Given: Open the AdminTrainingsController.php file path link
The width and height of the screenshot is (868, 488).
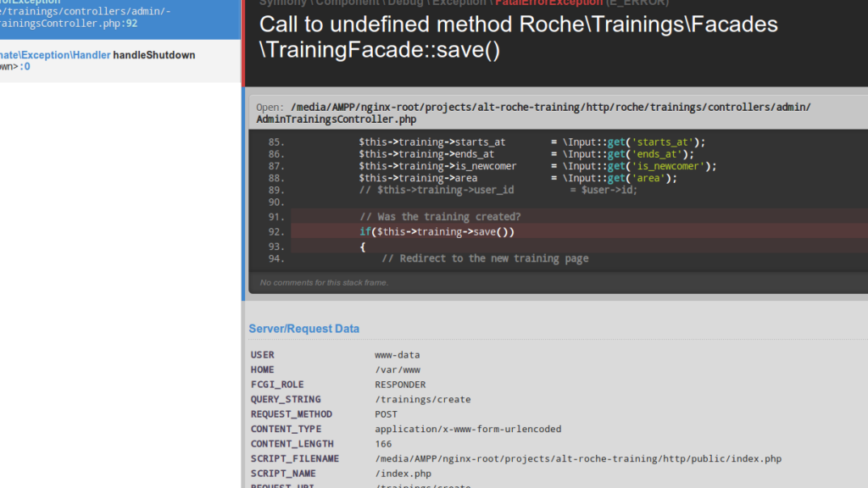Looking at the screenshot, I should (x=533, y=113).
